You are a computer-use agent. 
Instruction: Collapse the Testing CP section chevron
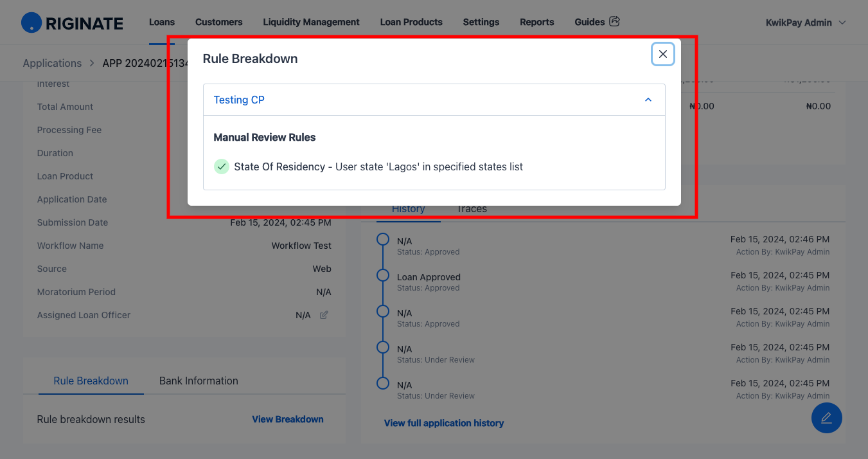pos(648,100)
